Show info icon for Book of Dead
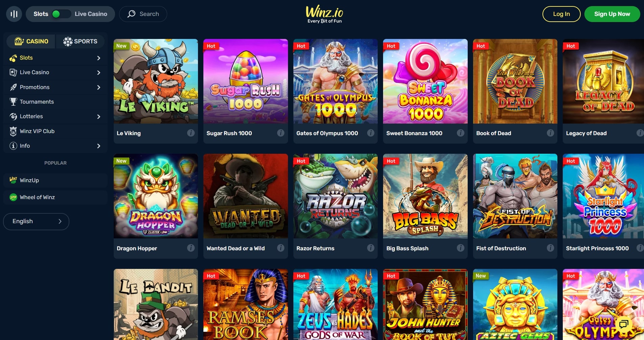 click(x=550, y=133)
